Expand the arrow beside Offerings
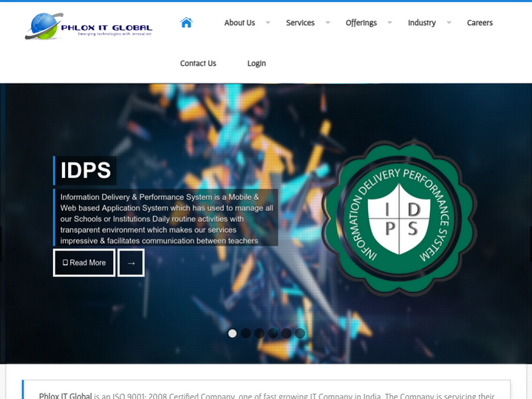532x399 pixels. [389, 23]
